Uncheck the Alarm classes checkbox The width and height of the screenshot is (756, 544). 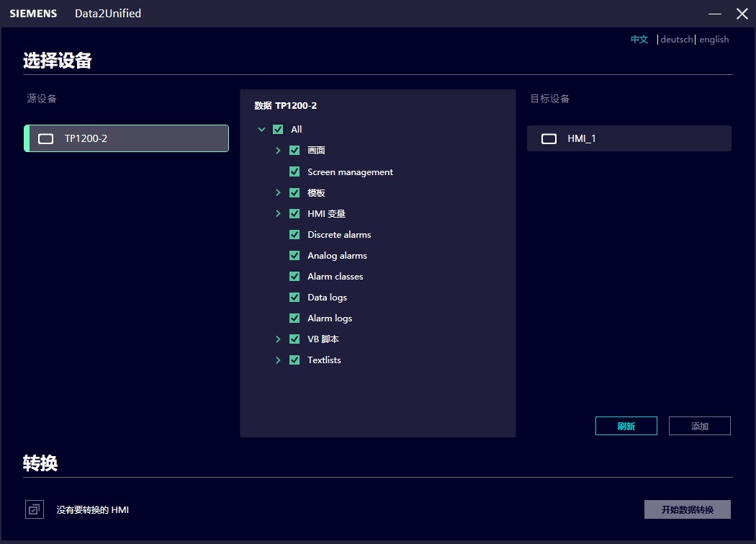294,276
